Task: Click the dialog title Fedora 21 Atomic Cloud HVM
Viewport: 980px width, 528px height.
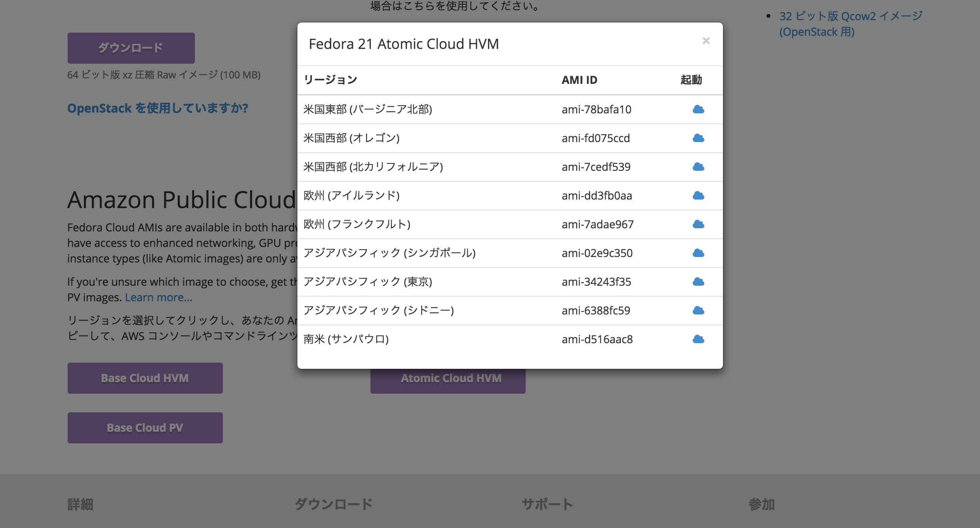Action: [x=404, y=44]
